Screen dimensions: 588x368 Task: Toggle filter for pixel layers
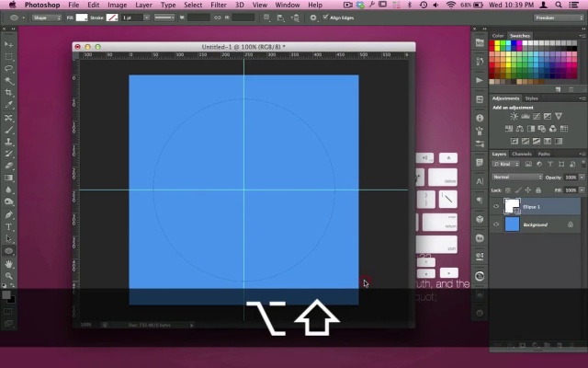pos(528,164)
